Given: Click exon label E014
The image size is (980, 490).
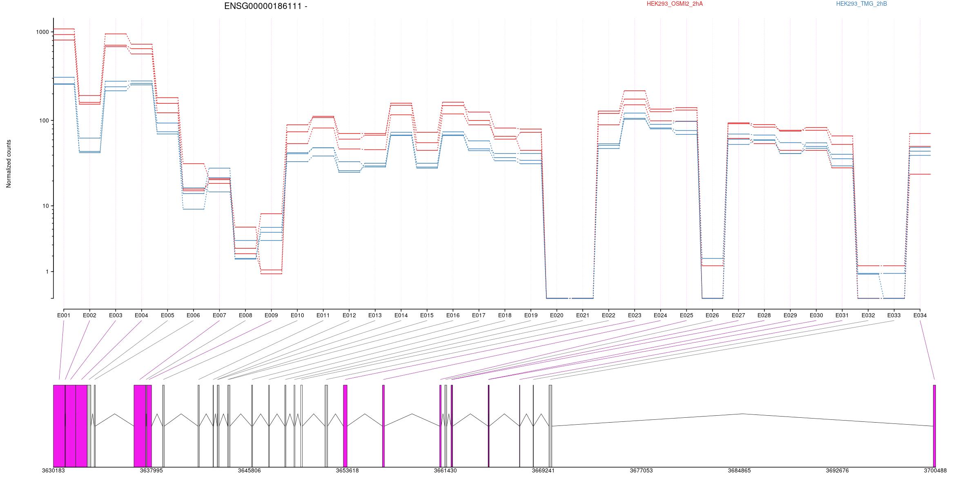Looking at the screenshot, I should pos(401,315).
